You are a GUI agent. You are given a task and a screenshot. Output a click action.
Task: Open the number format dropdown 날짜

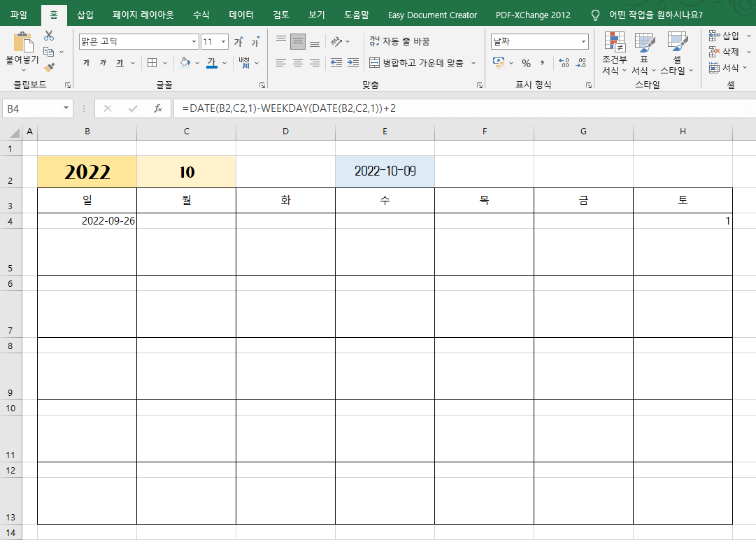point(583,42)
